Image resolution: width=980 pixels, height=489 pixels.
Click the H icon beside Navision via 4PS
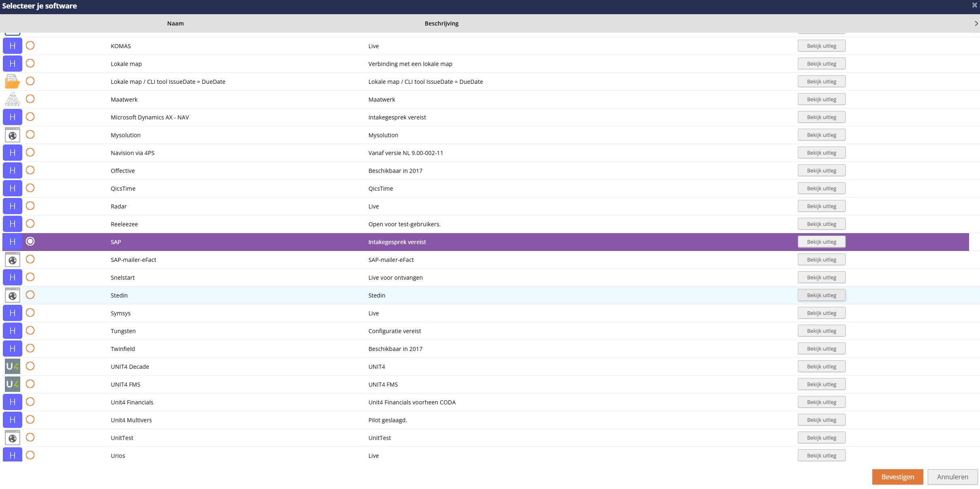click(13, 153)
